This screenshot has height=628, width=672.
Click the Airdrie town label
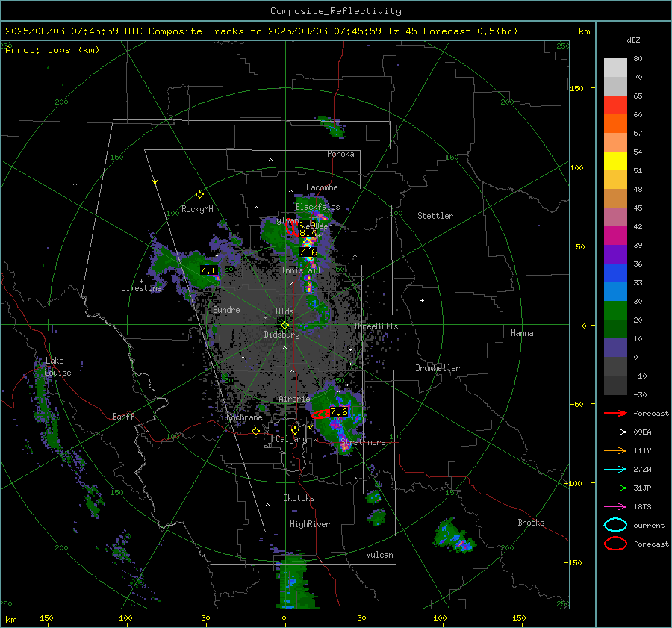coord(294,399)
